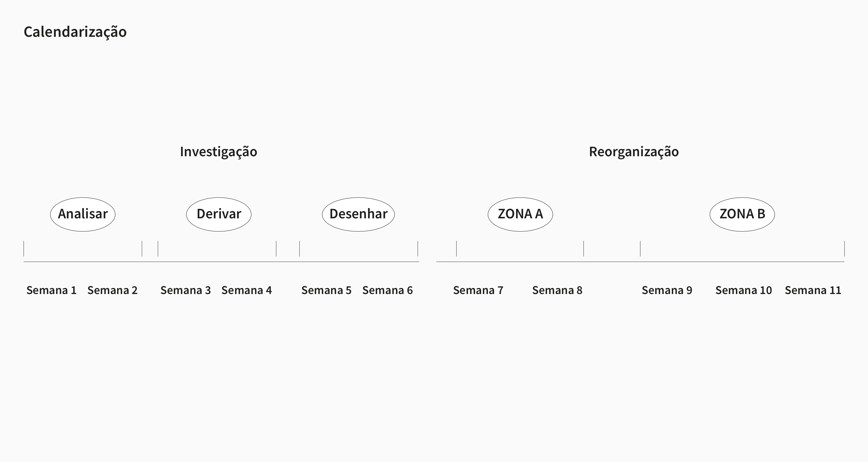Choose the Semana 8 label
This screenshot has width=868, height=462.
point(557,290)
